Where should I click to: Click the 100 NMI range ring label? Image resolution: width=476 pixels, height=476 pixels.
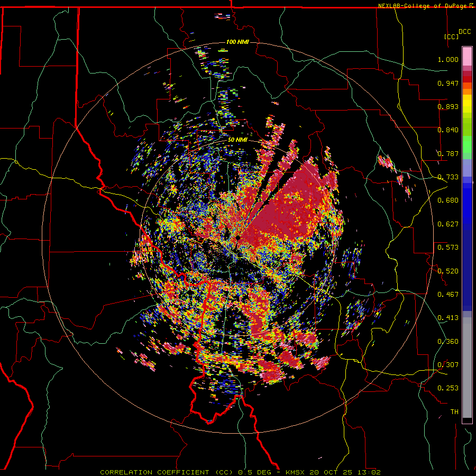237,42
